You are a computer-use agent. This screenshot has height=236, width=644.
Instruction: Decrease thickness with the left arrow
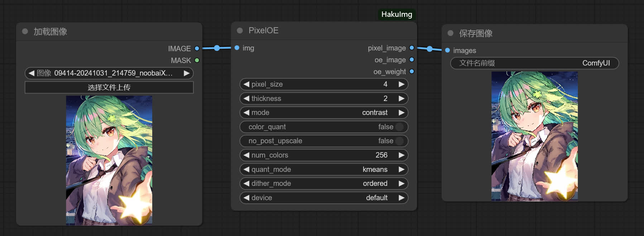click(x=246, y=98)
